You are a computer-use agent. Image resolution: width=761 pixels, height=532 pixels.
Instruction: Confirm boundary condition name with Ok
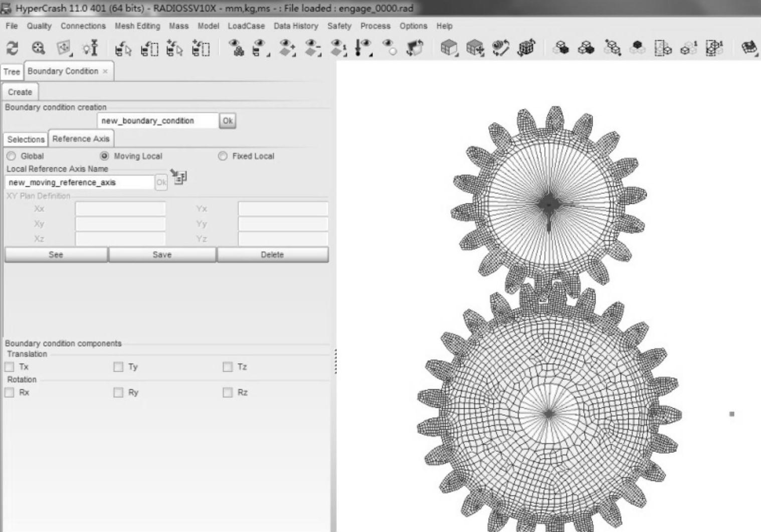click(x=228, y=121)
